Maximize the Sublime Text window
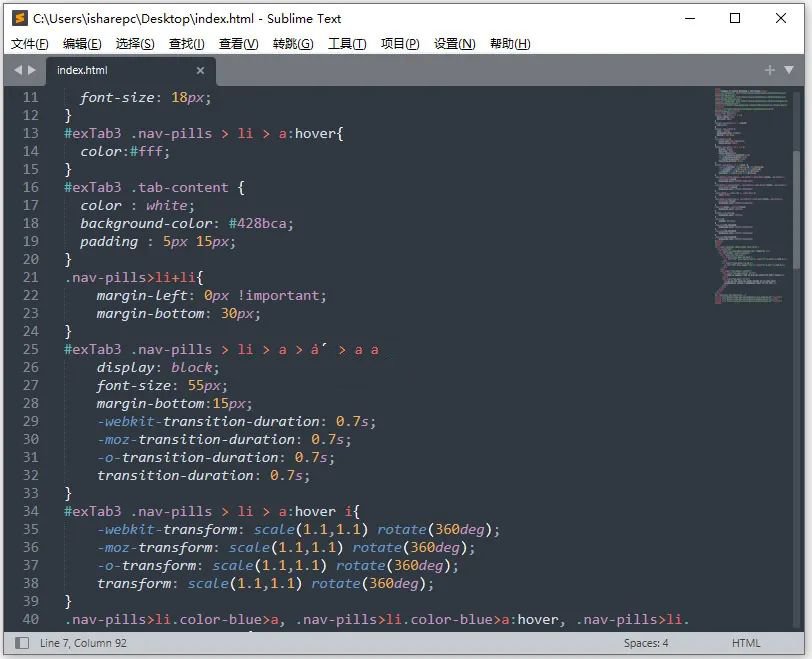This screenshot has width=812, height=659. point(735,18)
